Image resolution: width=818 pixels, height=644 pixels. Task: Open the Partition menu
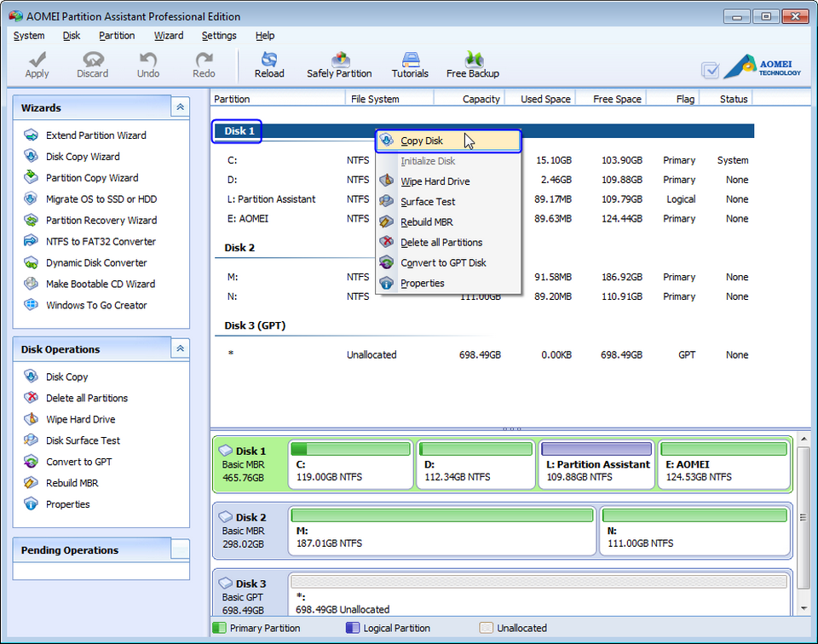(117, 36)
